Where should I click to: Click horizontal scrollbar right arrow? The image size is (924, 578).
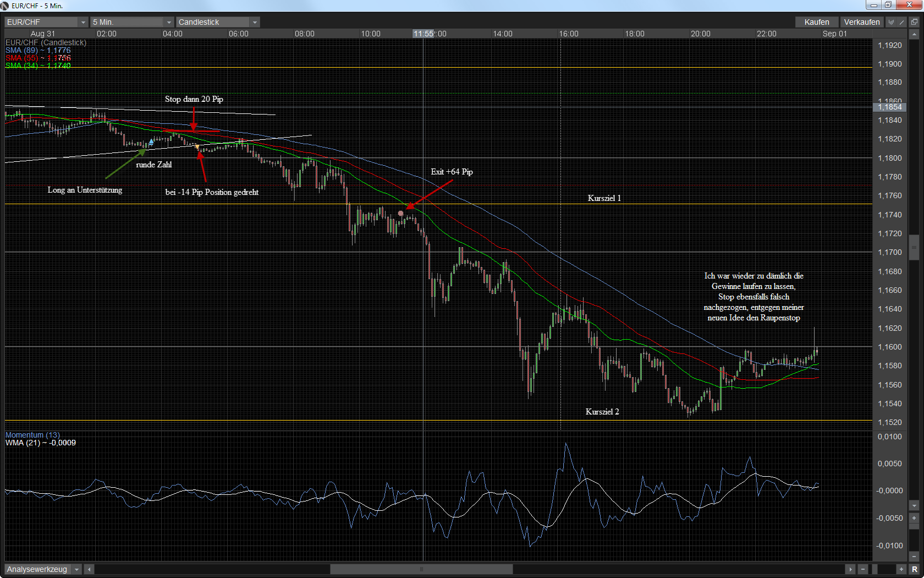click(x=850, y=569)
